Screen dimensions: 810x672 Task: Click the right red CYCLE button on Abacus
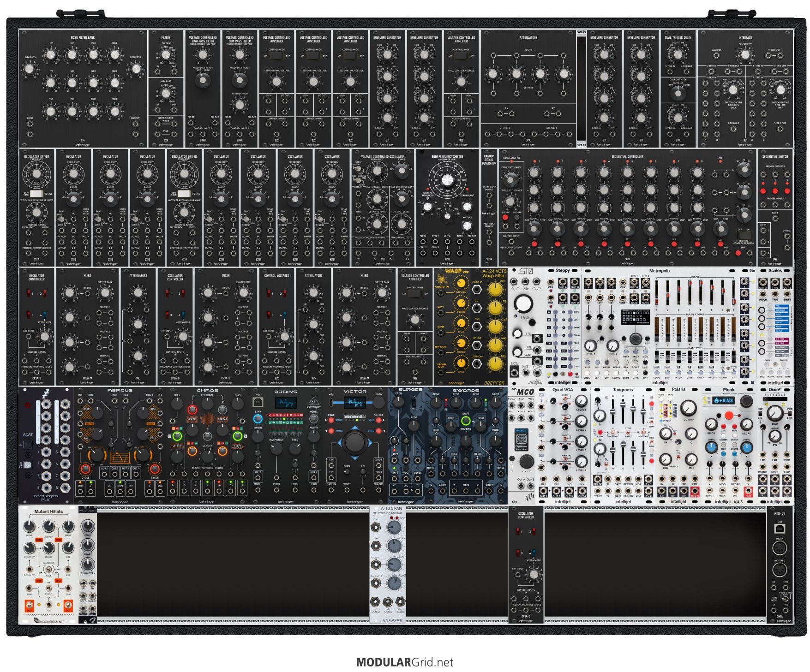155,469
